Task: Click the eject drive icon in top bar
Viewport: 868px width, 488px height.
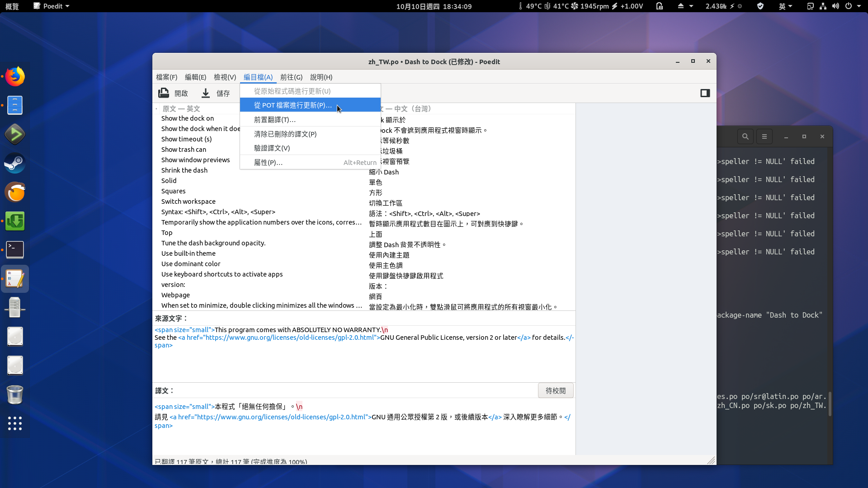Action: (x=681, y=6)
